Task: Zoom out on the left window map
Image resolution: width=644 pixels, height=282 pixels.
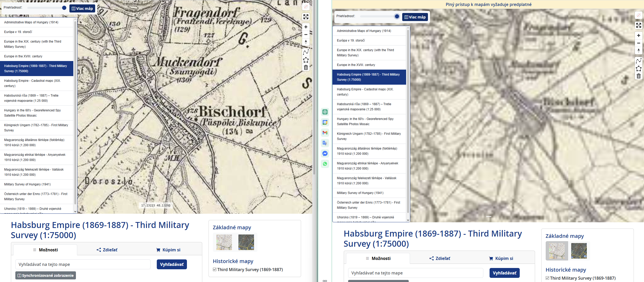Action: coord(306,34)
